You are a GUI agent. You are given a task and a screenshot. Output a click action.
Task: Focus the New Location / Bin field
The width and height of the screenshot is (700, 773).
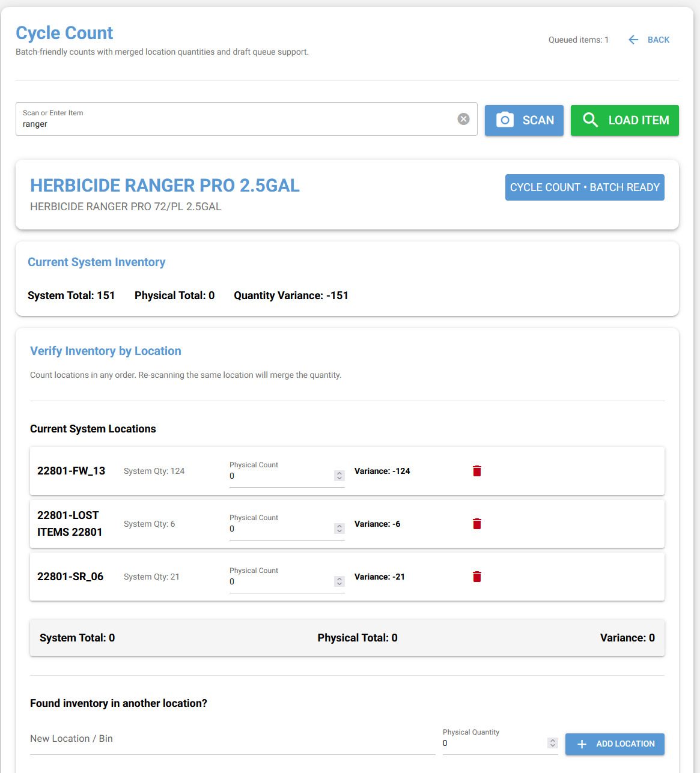233,739
